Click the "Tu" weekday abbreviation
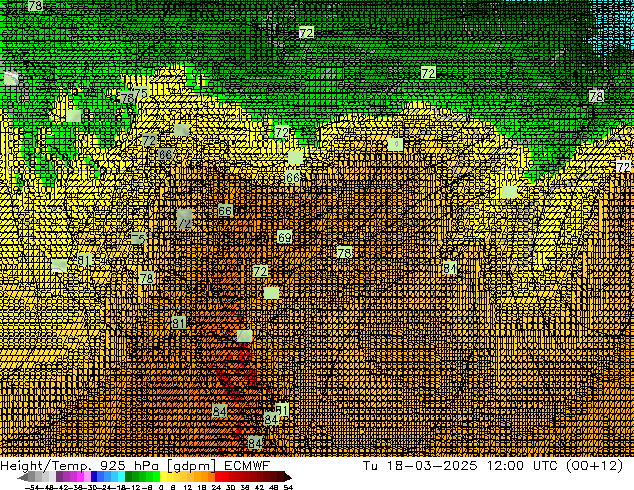 point(371,466)
